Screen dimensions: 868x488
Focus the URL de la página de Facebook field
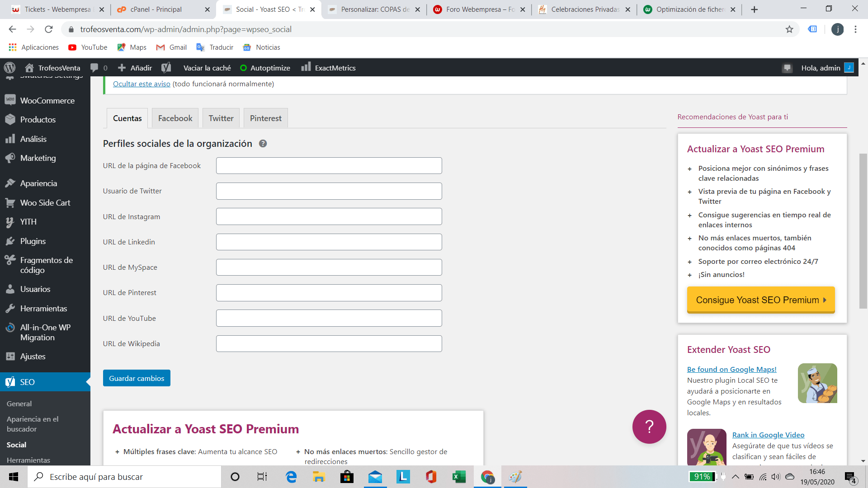point(329,166)
